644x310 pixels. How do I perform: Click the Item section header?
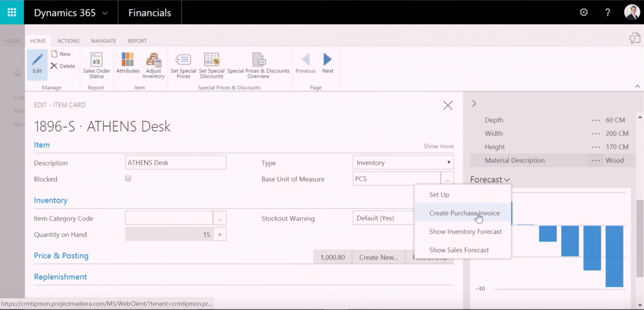click(42, 145)
